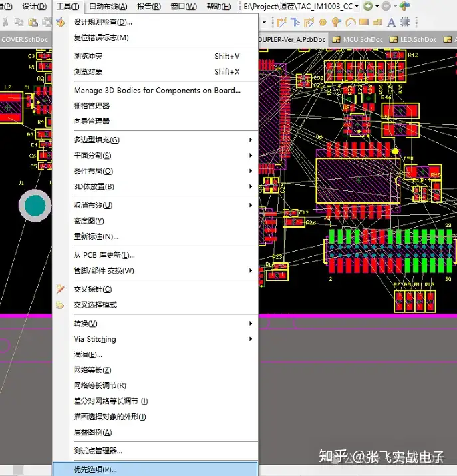The image size is (457, 476).
Task: Click the Place Component chip icon
Action: click(404, 22)
